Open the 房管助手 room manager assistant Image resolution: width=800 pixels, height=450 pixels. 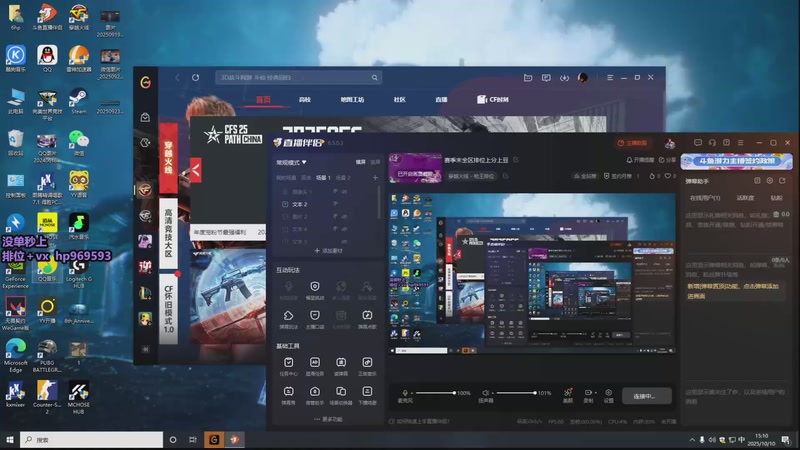[x=315, y=395]
